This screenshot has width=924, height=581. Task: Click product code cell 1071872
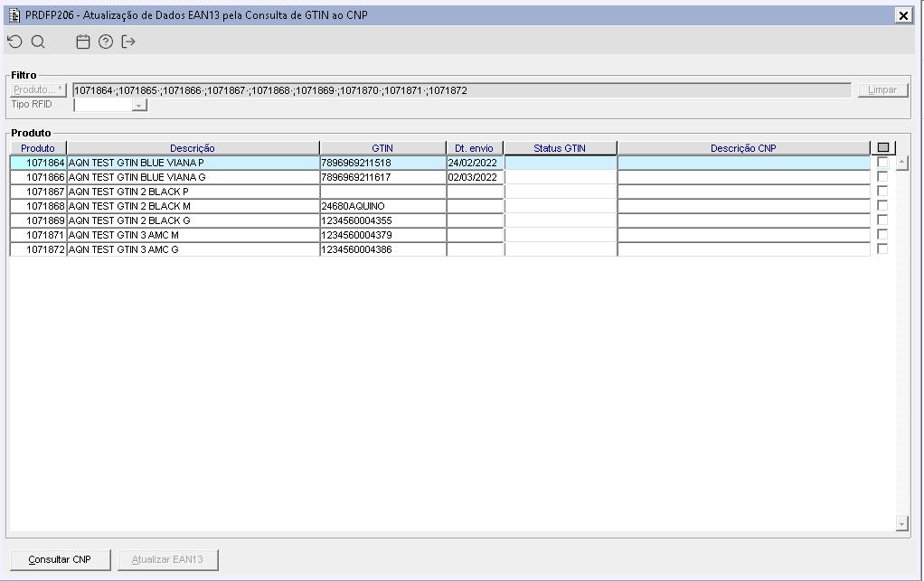tap(38, 249)
